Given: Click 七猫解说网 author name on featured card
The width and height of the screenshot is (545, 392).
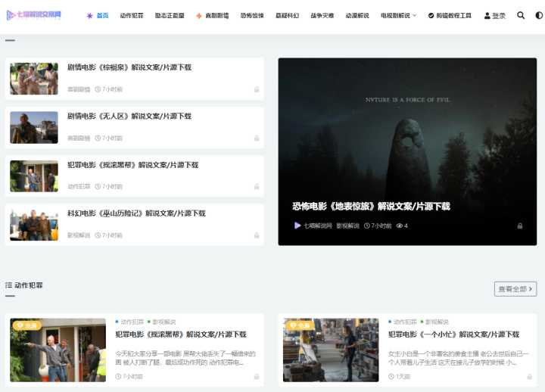Looking at the screenshot, I should coord(318,226).
